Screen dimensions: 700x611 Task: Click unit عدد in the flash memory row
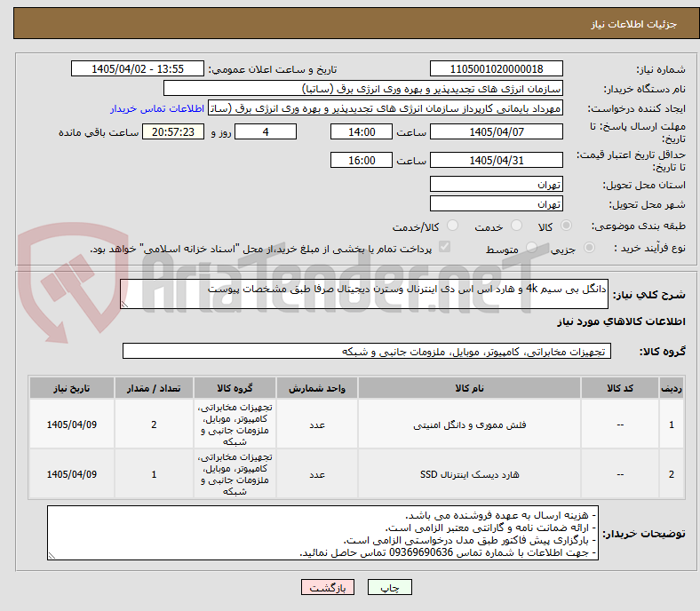click(317, 425)
